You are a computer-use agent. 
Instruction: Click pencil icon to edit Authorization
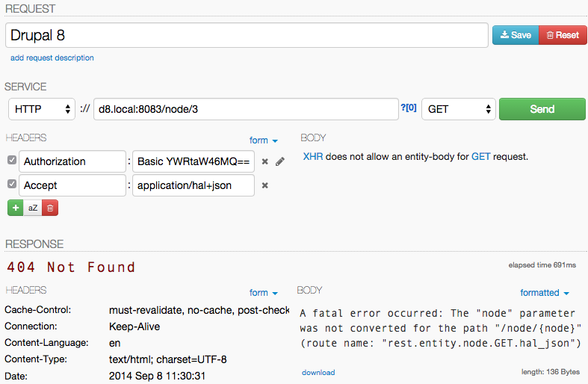coord(280,161)
